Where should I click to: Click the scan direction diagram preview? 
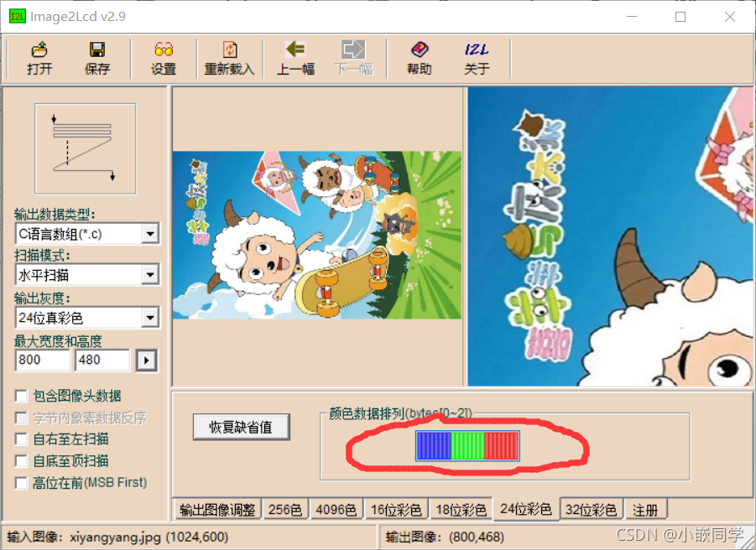coord(86,148)
